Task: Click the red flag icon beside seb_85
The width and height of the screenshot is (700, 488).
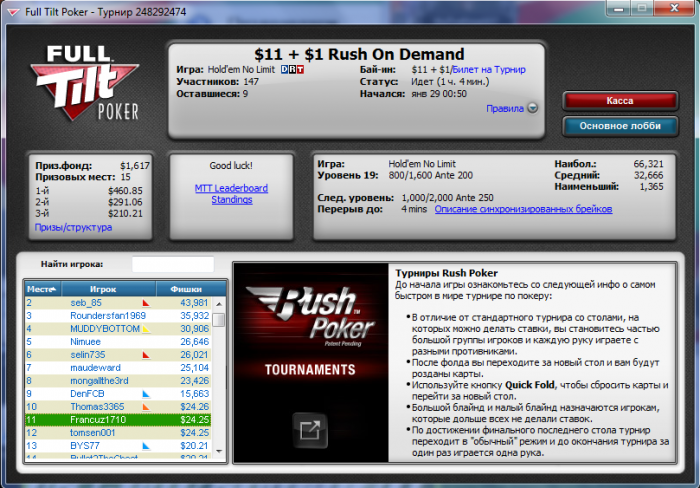Action: 146,303
